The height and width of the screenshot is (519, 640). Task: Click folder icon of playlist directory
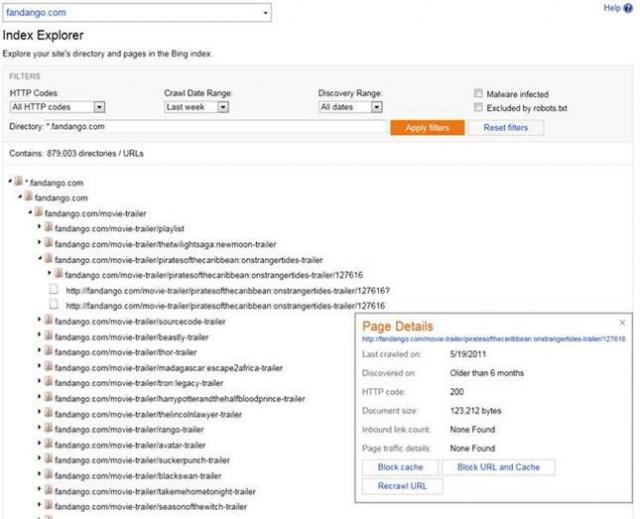coord(49,227)
